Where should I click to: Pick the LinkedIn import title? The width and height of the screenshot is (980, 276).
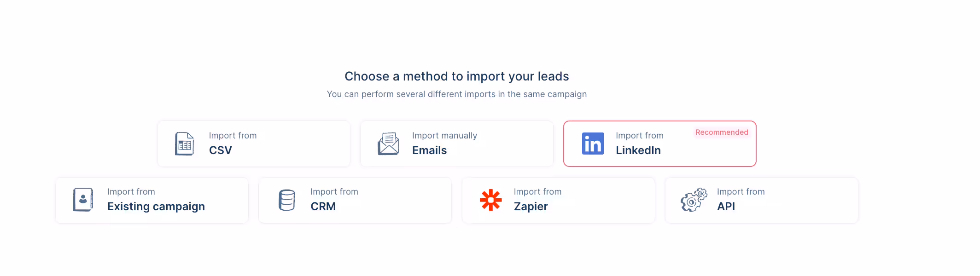[638, 150]
